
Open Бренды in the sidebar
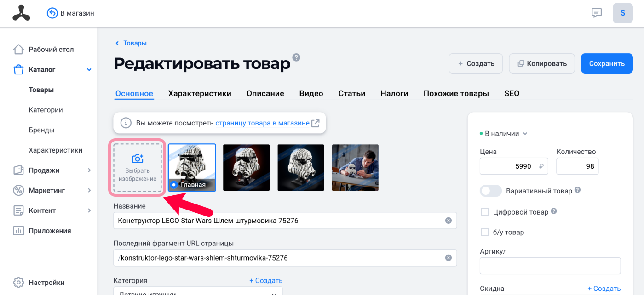(41, 130)
